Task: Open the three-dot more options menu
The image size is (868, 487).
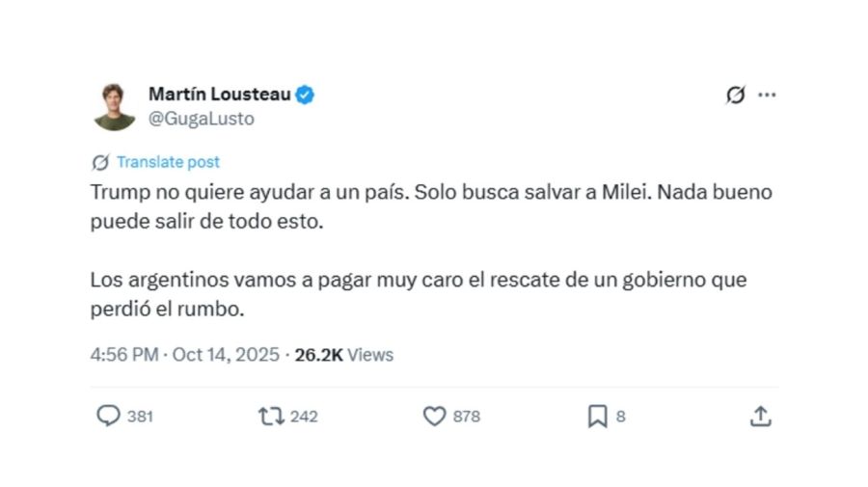Action: (x=767, y=95)
